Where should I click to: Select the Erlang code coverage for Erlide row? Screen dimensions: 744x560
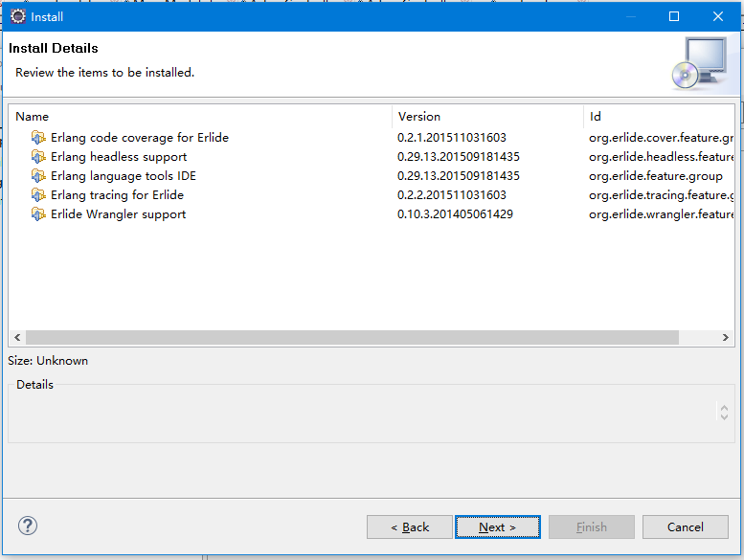372,138
